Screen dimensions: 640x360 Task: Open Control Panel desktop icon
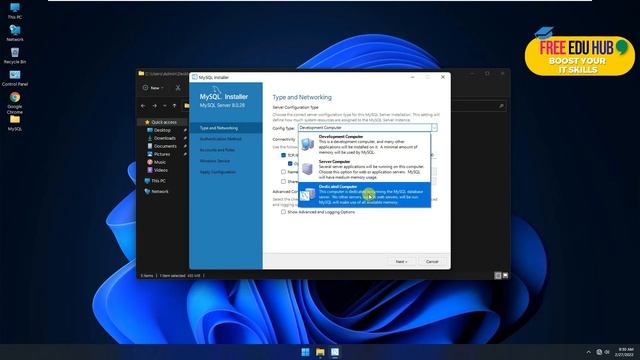point(15,78)
